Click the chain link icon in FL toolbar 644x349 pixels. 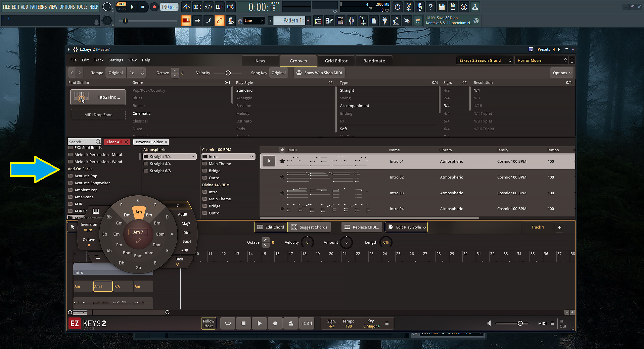[219, 21]
